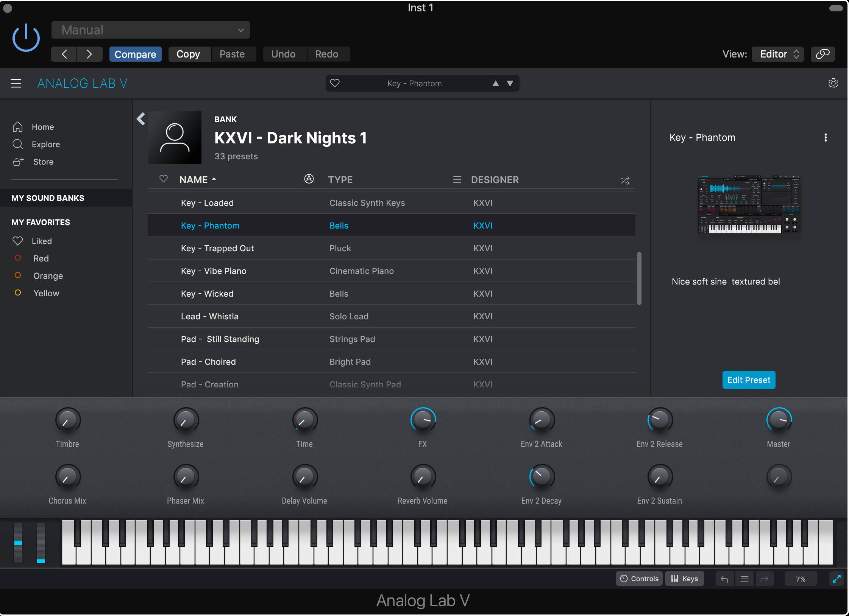The width and height of the screenshot is (849, 616).
Task: Click the Chorus Mix knob
Action: pos(68,477)
